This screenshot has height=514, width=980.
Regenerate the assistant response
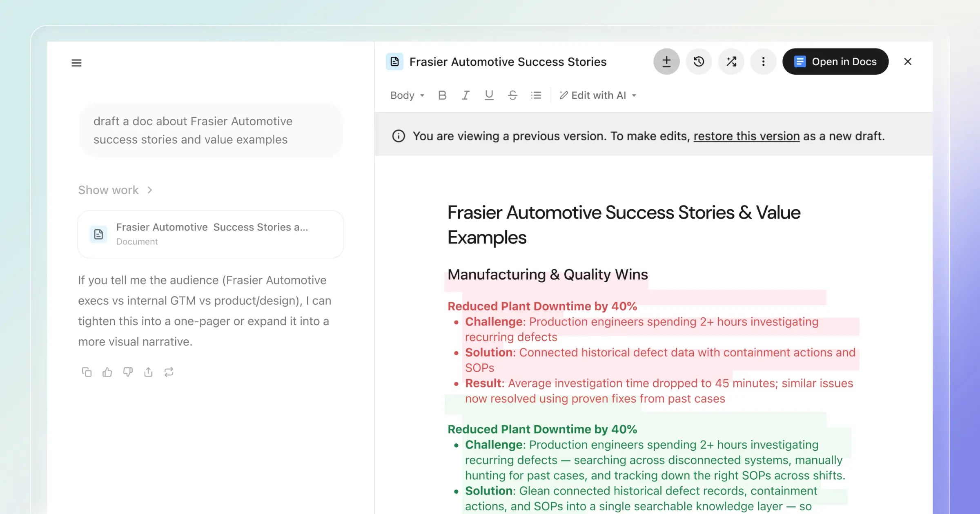169,372
